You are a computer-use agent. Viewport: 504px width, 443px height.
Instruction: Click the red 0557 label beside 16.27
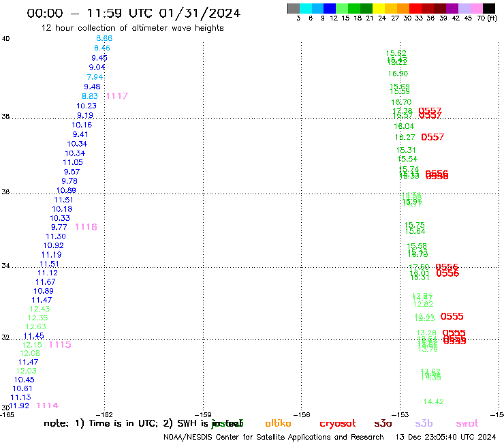(432, 137)
